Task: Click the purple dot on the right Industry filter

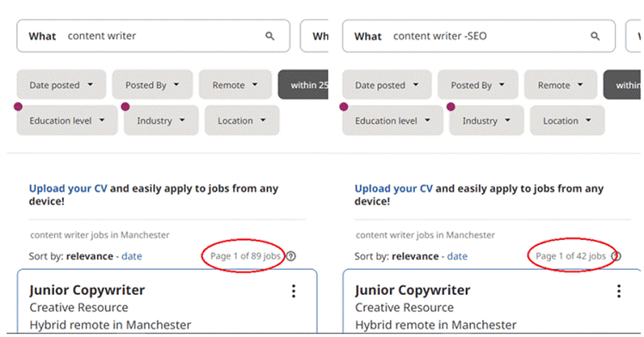Action: click(x=451, y=107)
